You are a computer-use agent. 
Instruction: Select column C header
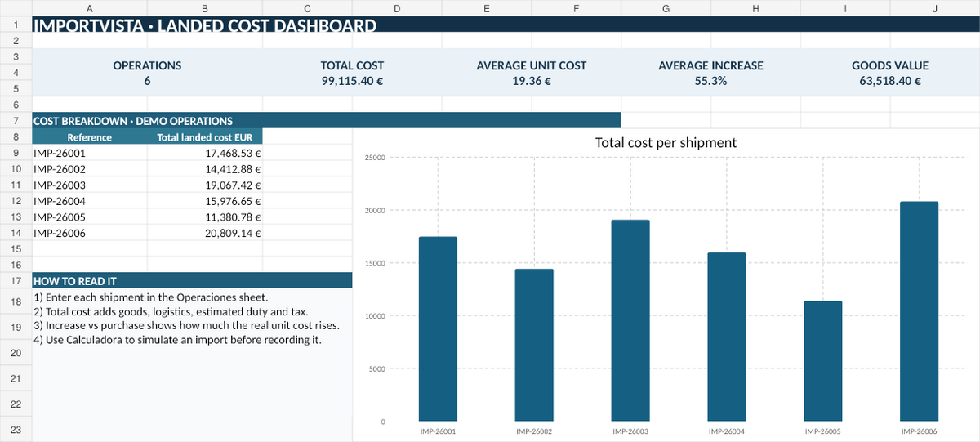[307, 8]
